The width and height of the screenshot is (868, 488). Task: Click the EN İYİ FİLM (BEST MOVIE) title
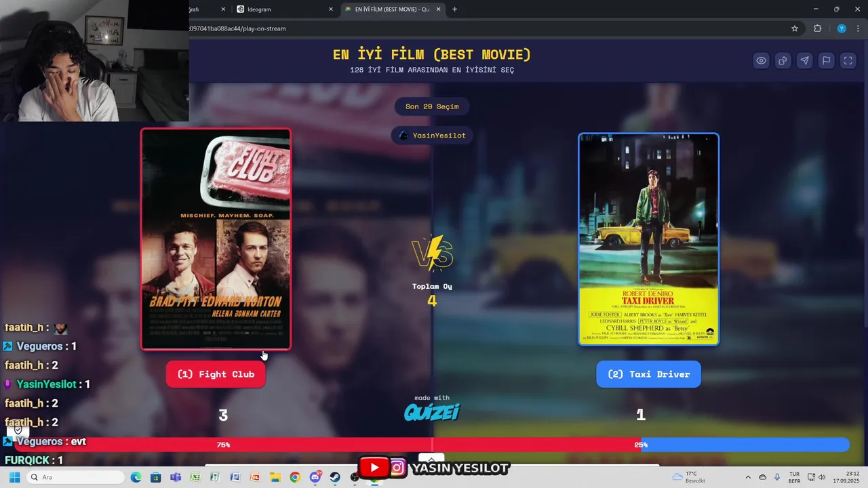(432, 55)
